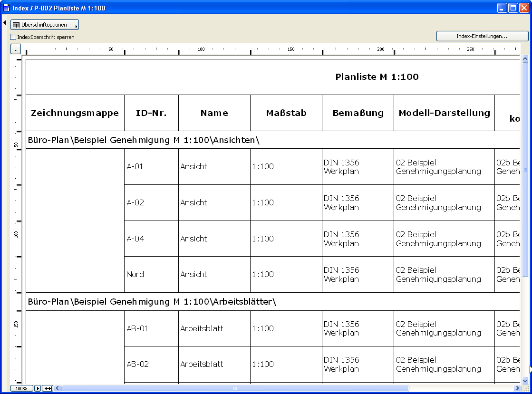Screen dimensions: 532x394
Task: Click the vertical scrollbar down arrow
Action: [525, 381]
